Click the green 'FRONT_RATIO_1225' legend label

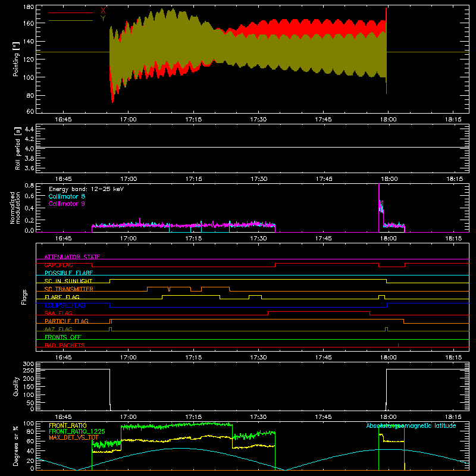77,431
